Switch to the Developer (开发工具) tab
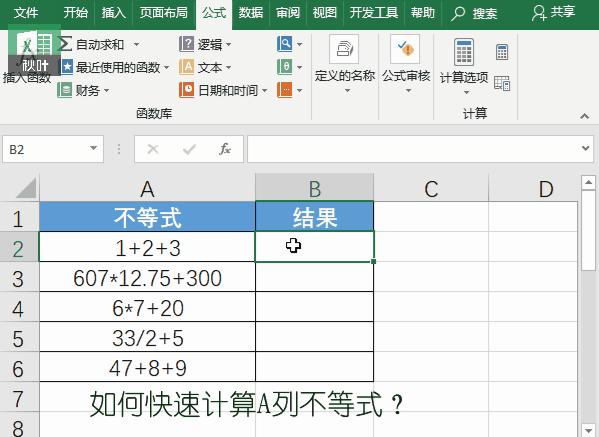The image size is (599, 437). click(374, 13)
